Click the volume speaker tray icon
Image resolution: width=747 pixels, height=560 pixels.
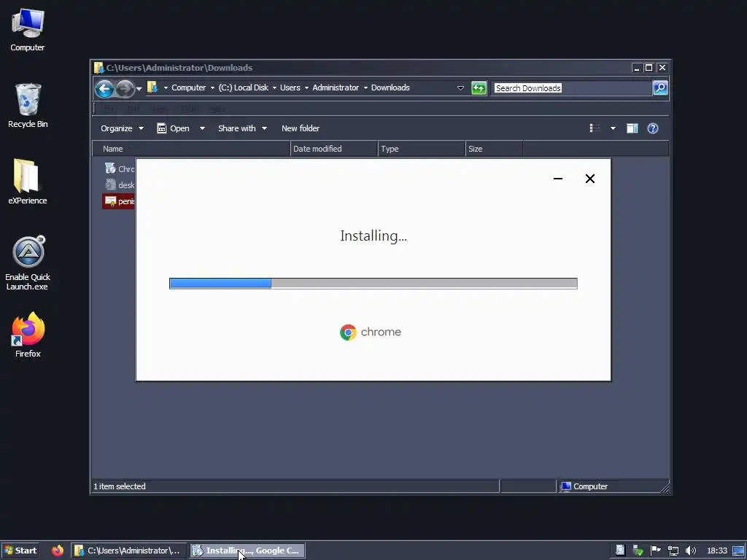click(x=690, y=551)
